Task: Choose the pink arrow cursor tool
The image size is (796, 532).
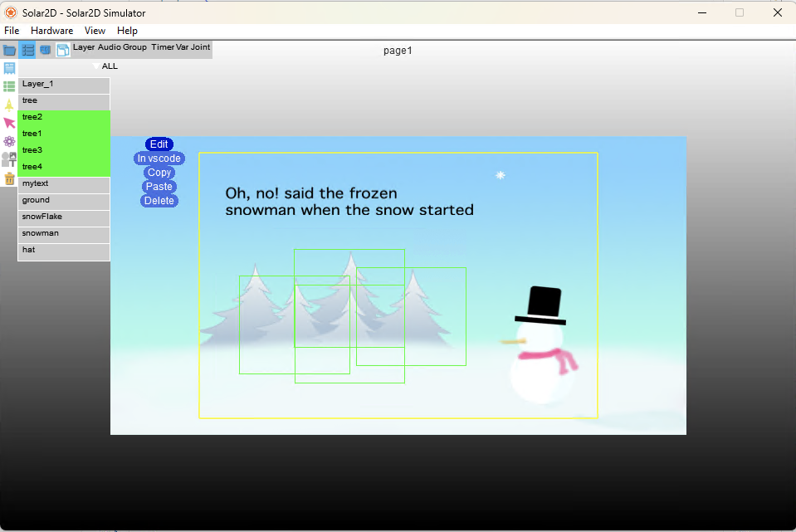Action: (9, 123)
